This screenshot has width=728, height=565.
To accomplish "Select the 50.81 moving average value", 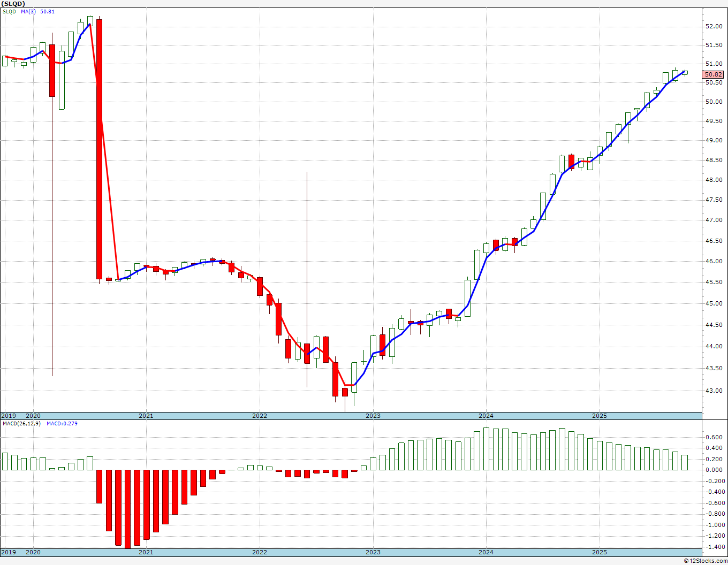I will 47,12.
